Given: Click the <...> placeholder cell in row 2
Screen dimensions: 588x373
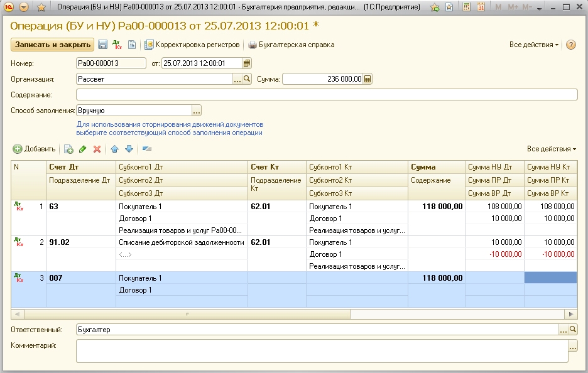Looking at the screenshot, I should (182, 254).
